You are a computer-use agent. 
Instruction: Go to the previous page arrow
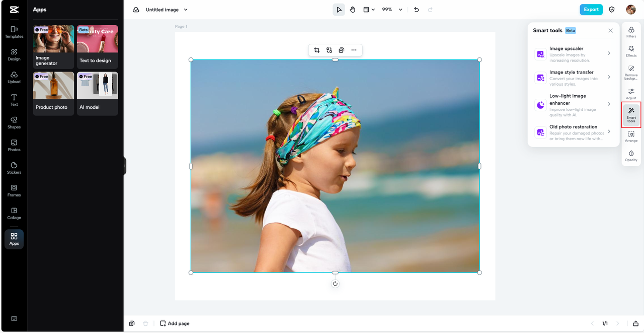[592, 323]
